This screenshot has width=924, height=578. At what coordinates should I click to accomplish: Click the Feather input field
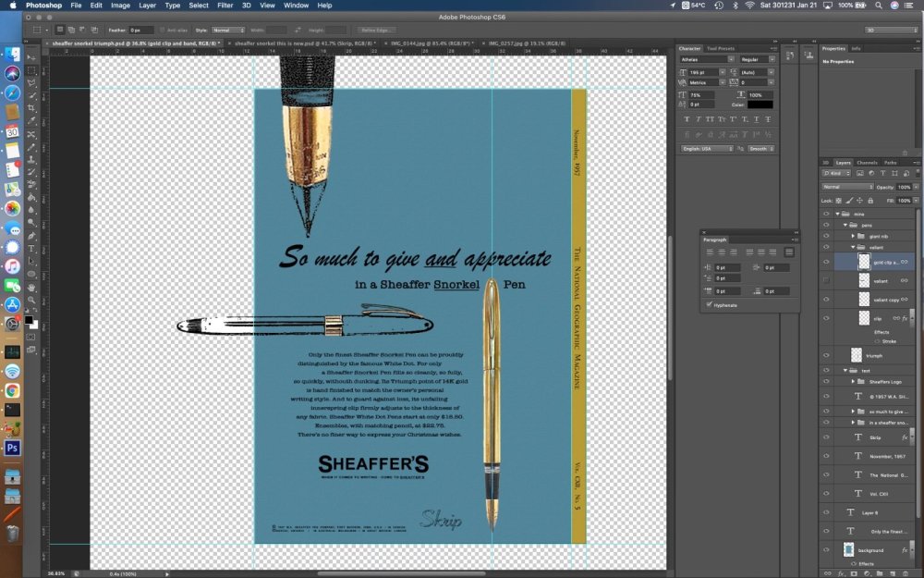[141, 30]
